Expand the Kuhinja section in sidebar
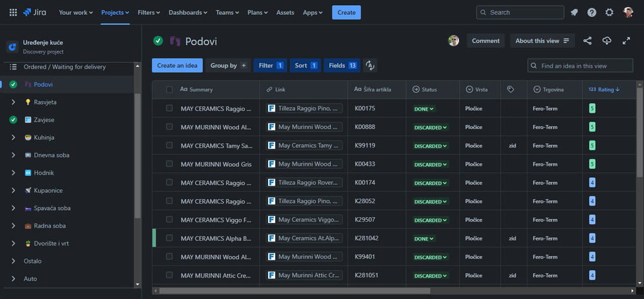 click(x=14, y=137)
